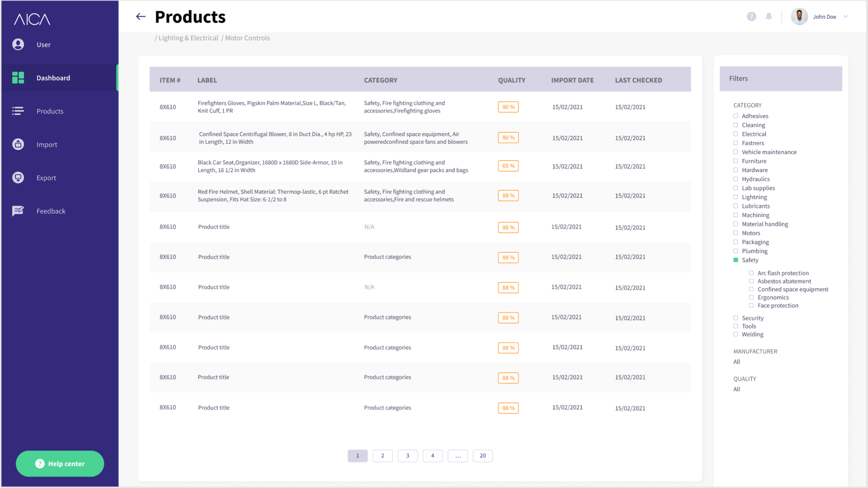Image resolution: width=868 pixels, height=488 pixels.
Task: Open the Quality 'All' filter
Action: point(736,389)
